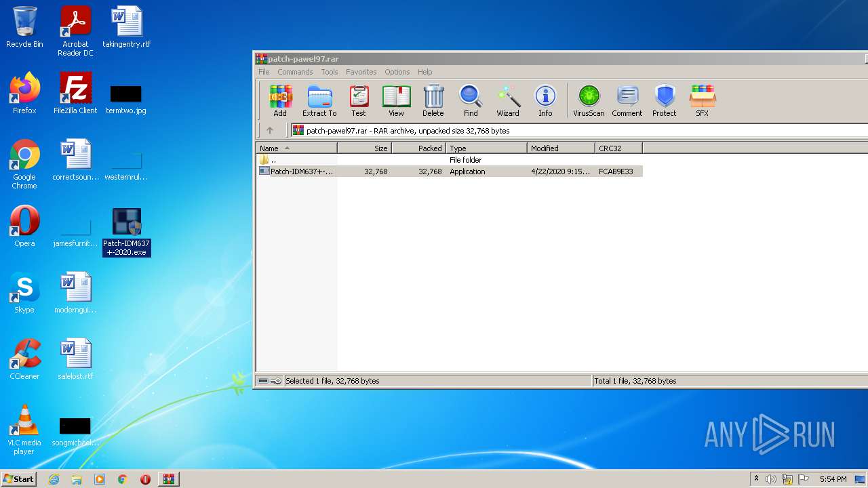Click the 'Total 1 file, 32,768 bytes' status text
The width and height of the screenshot is (868, 488).
tap(635, 381)
